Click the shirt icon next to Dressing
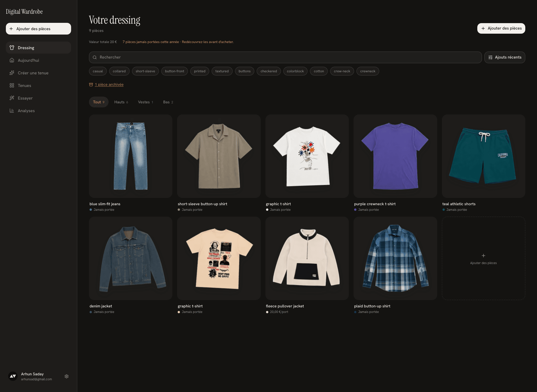This screenshot has height=392, width=537. tap(12, 48)
